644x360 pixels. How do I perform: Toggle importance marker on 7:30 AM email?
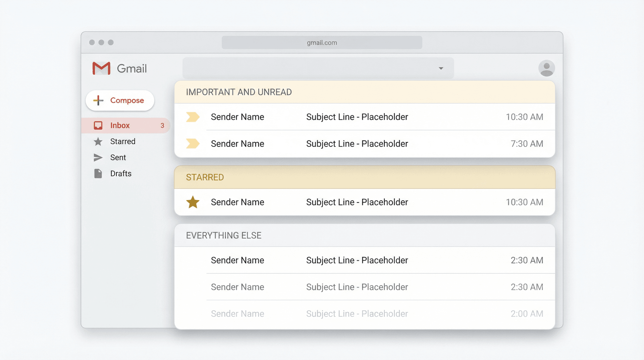coord(193,144)
